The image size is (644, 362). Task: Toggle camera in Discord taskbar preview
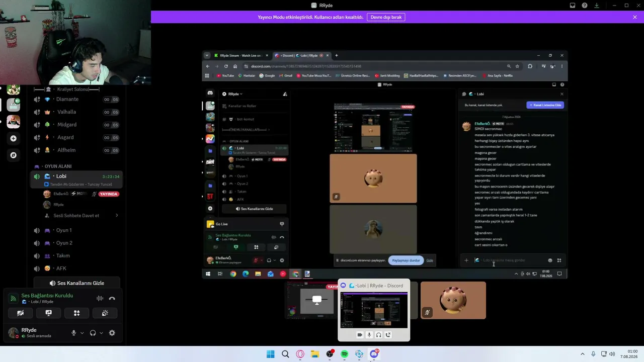[x=360, y=335]
